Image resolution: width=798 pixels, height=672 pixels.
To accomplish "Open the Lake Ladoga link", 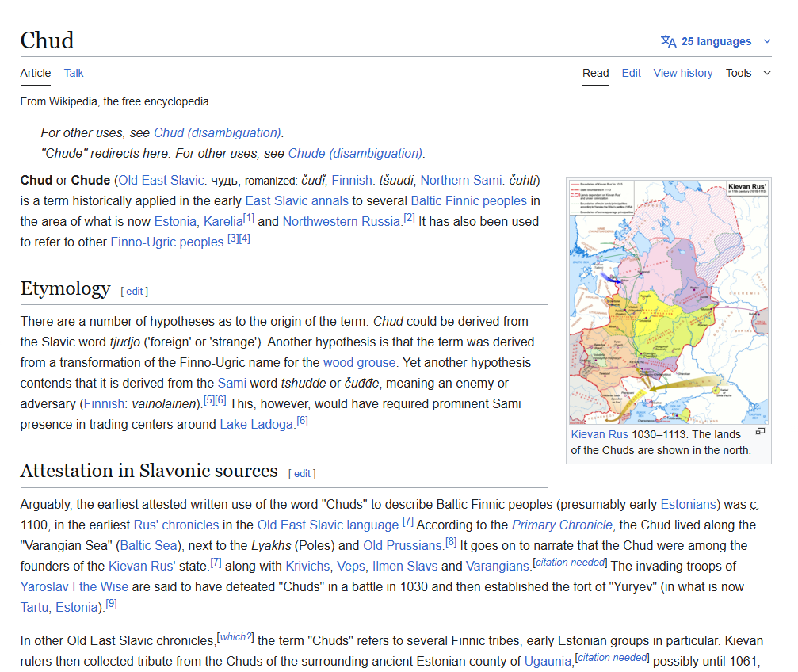I will (257, 425).
